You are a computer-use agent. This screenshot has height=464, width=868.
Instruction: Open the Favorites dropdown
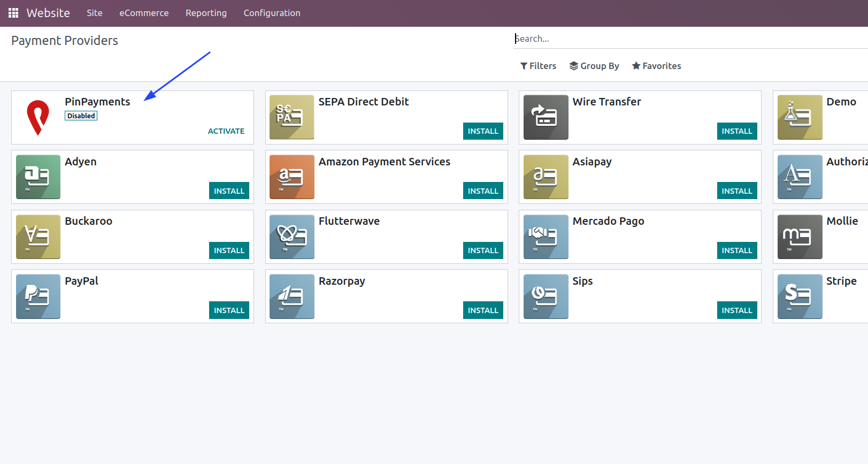(x=656, y=66)
